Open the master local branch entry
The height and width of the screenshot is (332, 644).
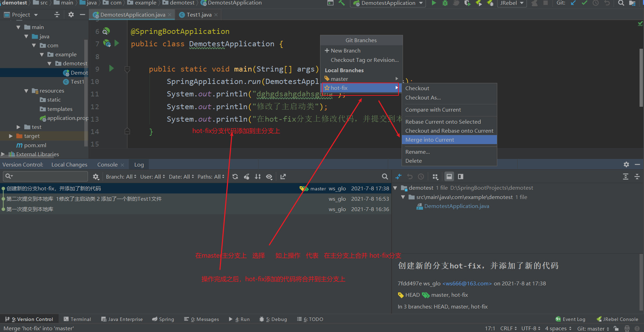[361, 79]
